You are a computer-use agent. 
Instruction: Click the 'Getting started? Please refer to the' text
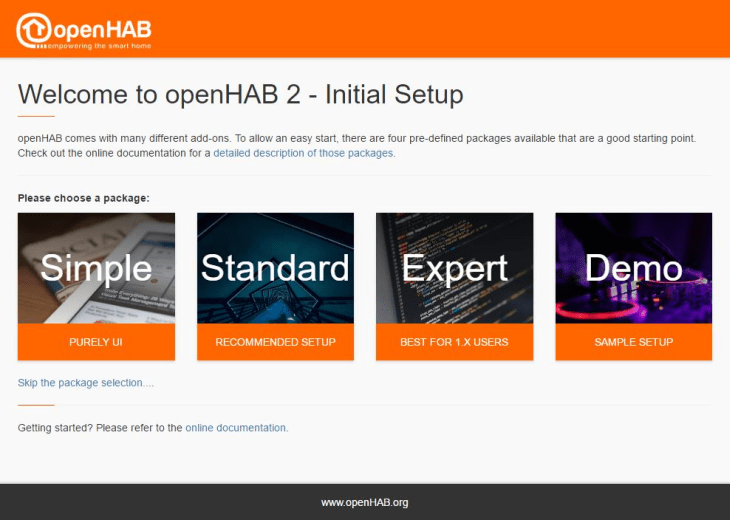[100, 427]
